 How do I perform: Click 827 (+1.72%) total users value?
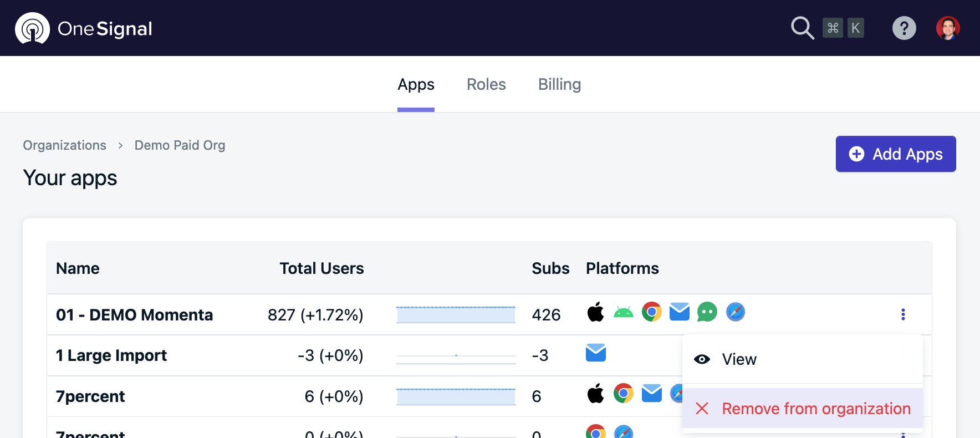coord(315,315)
